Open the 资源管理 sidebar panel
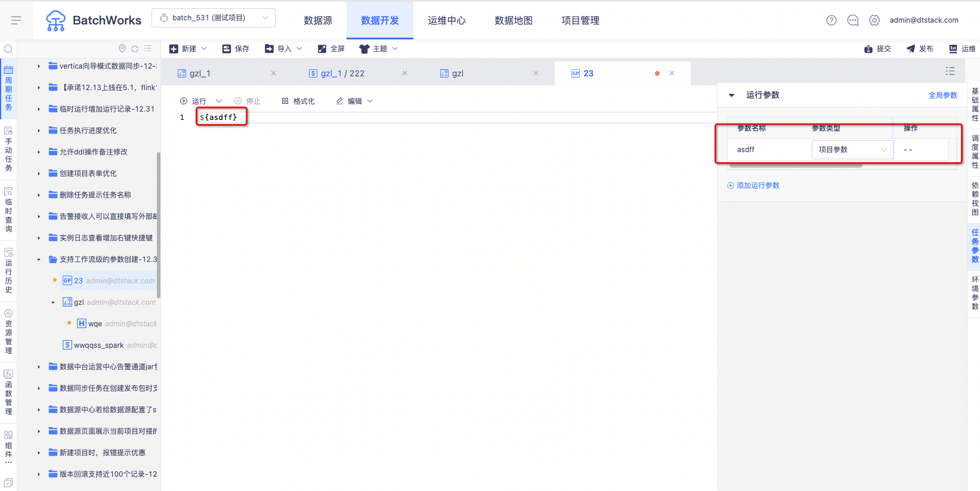The height and width of the screenshot is (491, 980). point(8,332)
